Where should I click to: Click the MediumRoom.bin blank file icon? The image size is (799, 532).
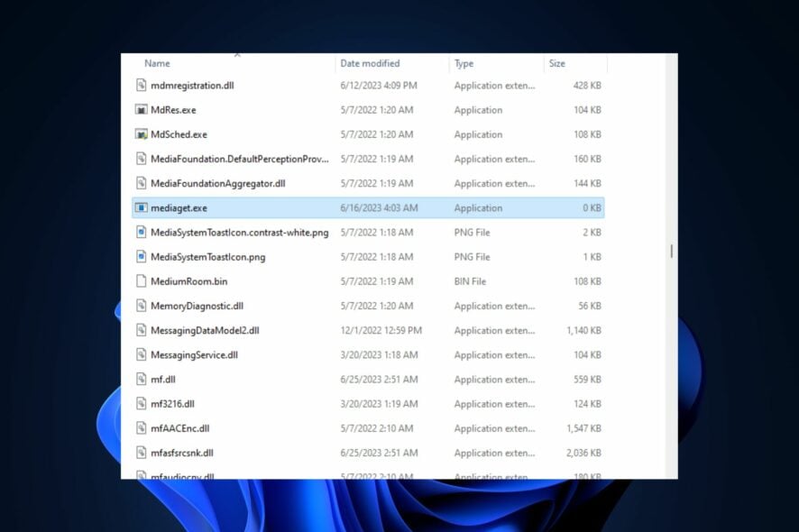point(141,281)
